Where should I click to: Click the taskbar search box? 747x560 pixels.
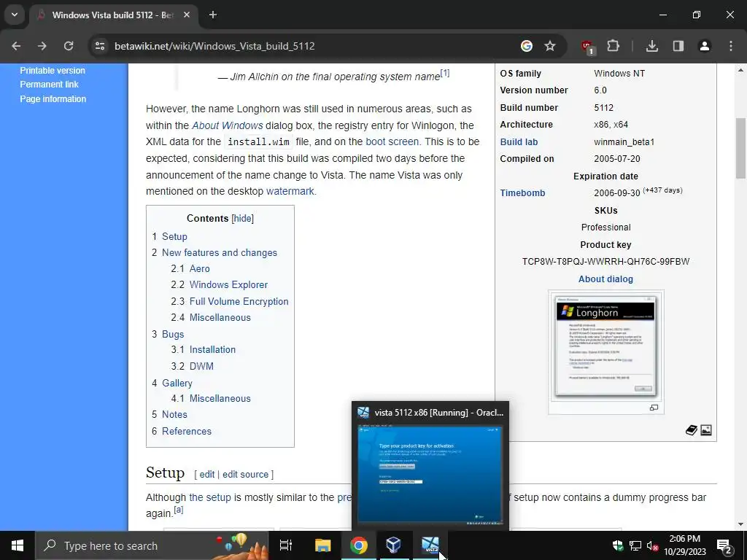click(152, 545)
